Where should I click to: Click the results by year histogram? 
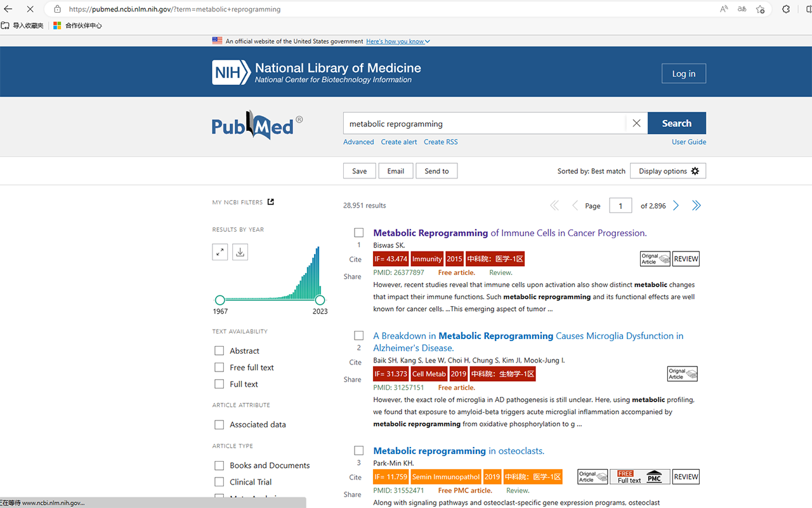coord(270,272)
